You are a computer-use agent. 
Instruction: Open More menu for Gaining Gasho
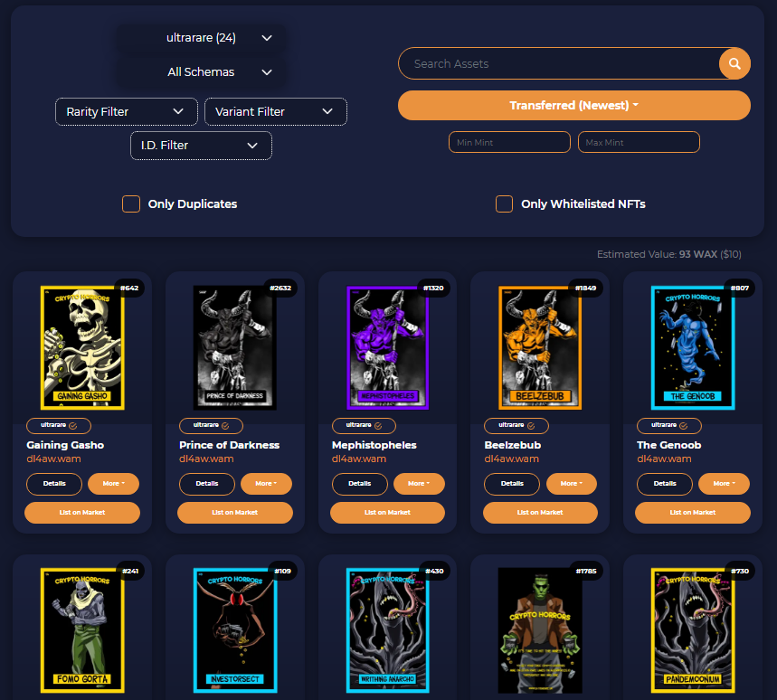click(x=113, y=484)
